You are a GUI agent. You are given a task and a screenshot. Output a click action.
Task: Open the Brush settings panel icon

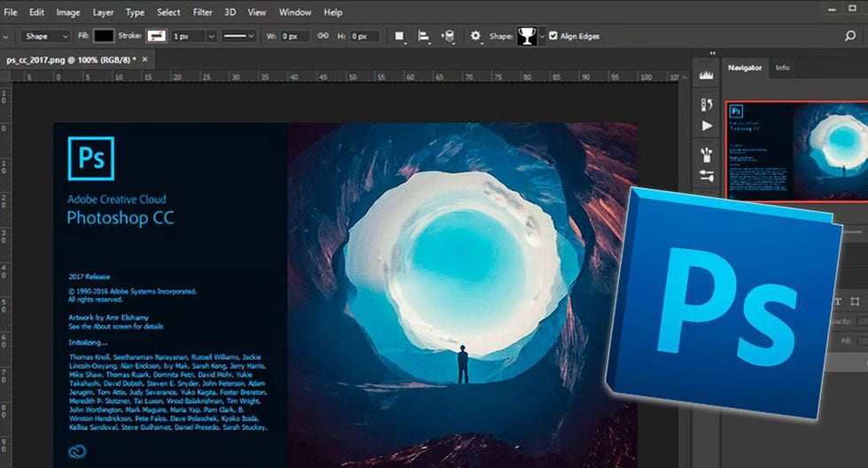[706, 175]
